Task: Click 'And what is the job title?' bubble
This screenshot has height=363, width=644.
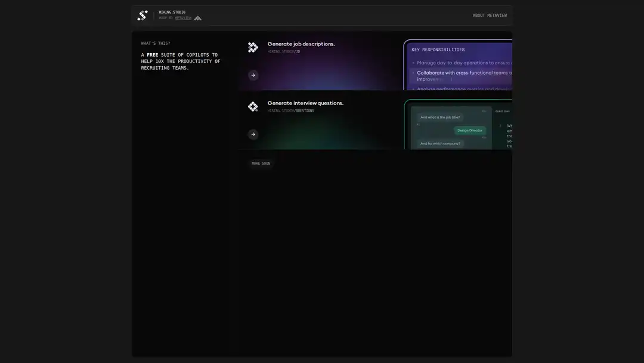Action: point(440,117)
